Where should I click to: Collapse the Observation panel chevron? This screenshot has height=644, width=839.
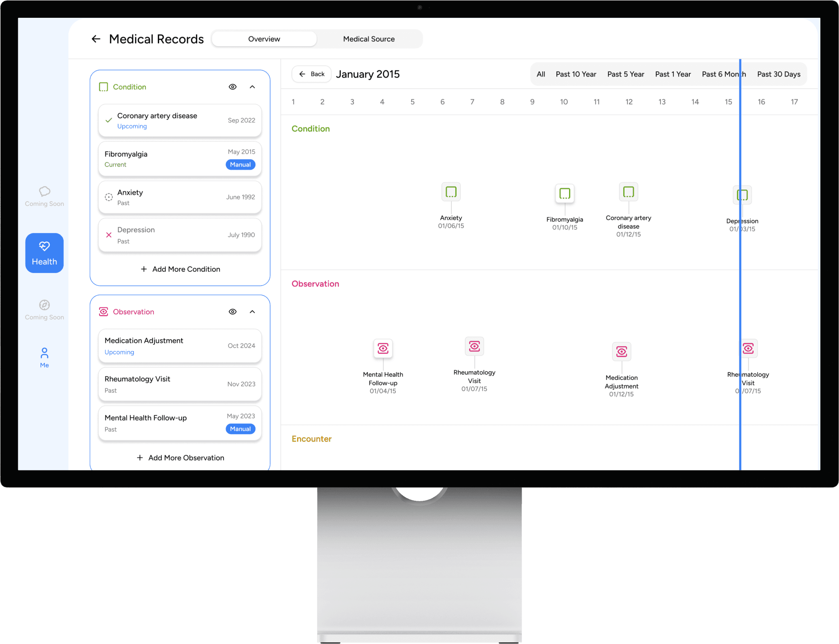(x=252, y=311)
